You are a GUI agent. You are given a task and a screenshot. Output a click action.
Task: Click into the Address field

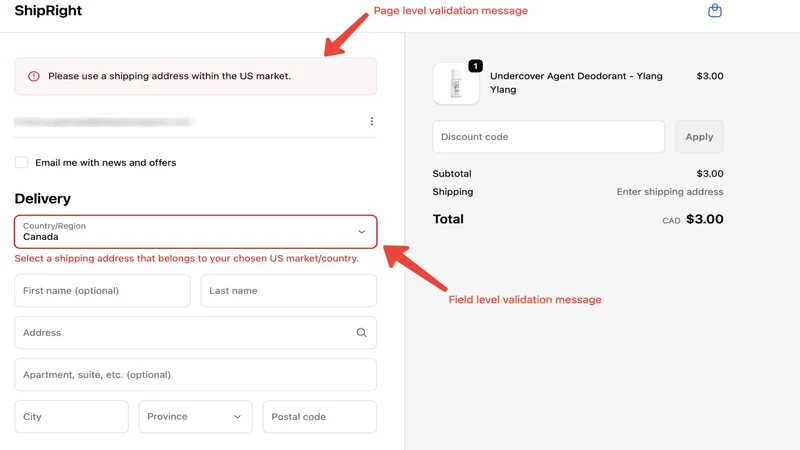(195, 333)
